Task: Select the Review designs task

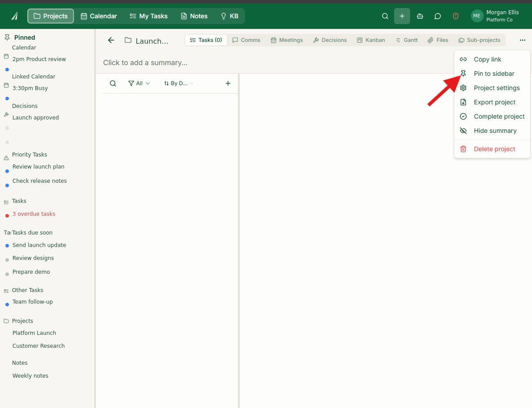Action: pyautogui.click(x=33, y=258)
